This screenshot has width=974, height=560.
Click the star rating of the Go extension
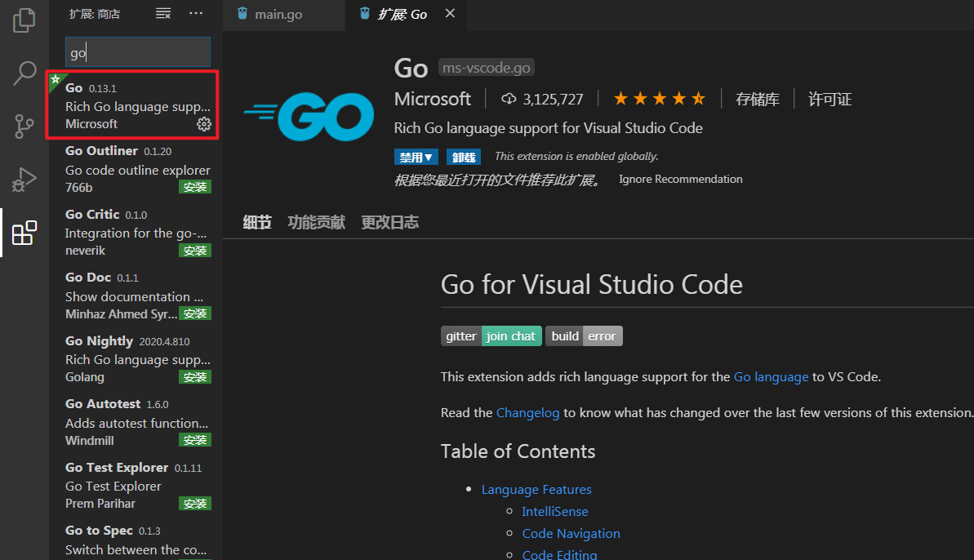tap(659, 99)
